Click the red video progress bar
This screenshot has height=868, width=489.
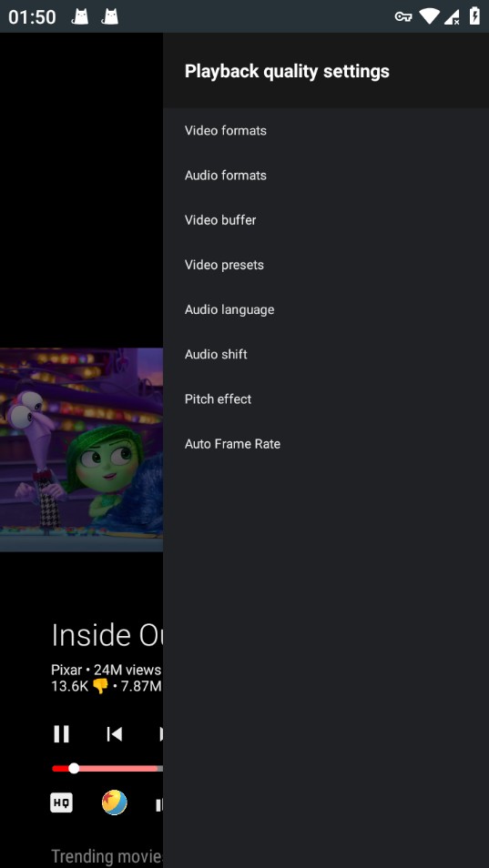point(107,768)
